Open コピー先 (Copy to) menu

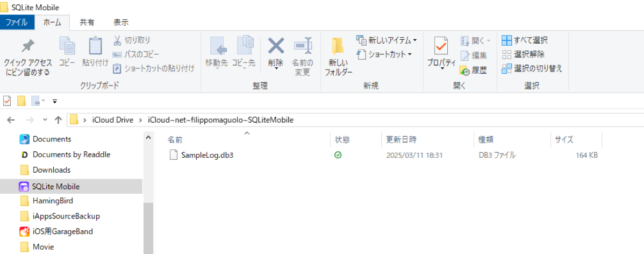tap(244, 53)
